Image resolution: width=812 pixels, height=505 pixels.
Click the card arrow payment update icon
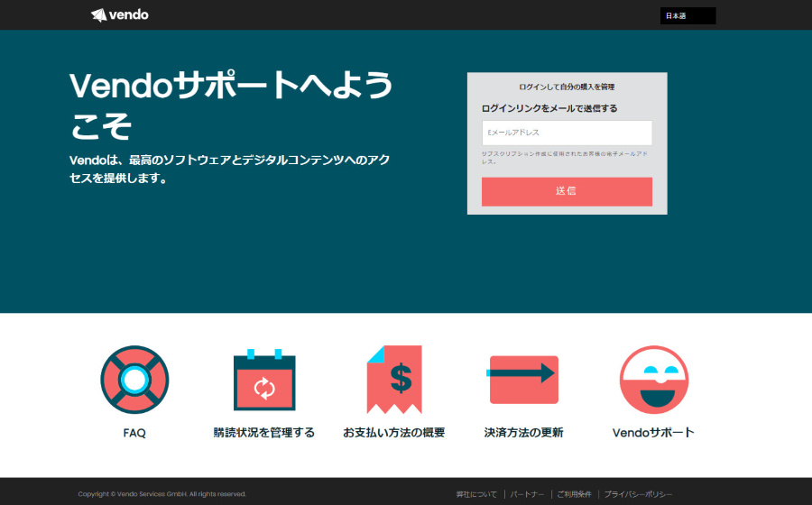click(x=523, y=380)
